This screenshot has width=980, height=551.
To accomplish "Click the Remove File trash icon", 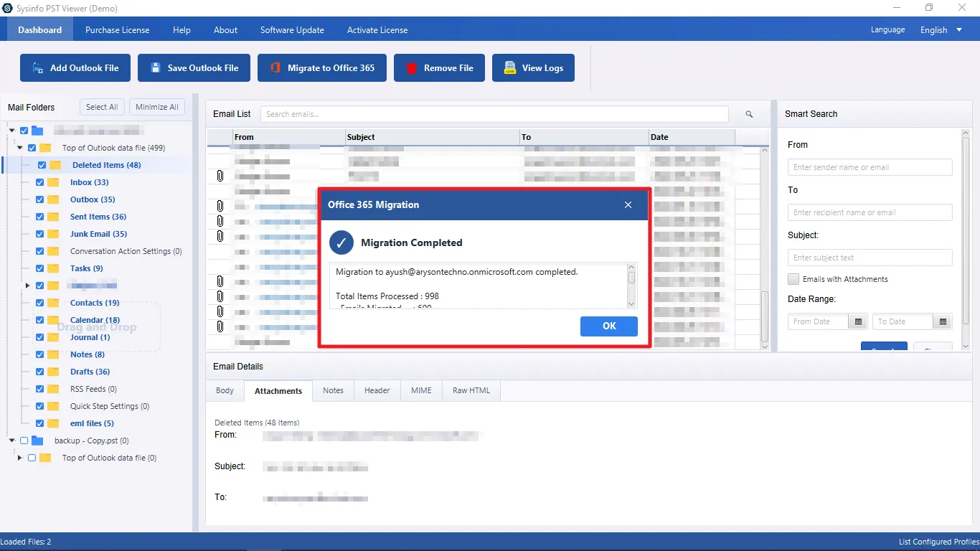I will tap(412, 68).
